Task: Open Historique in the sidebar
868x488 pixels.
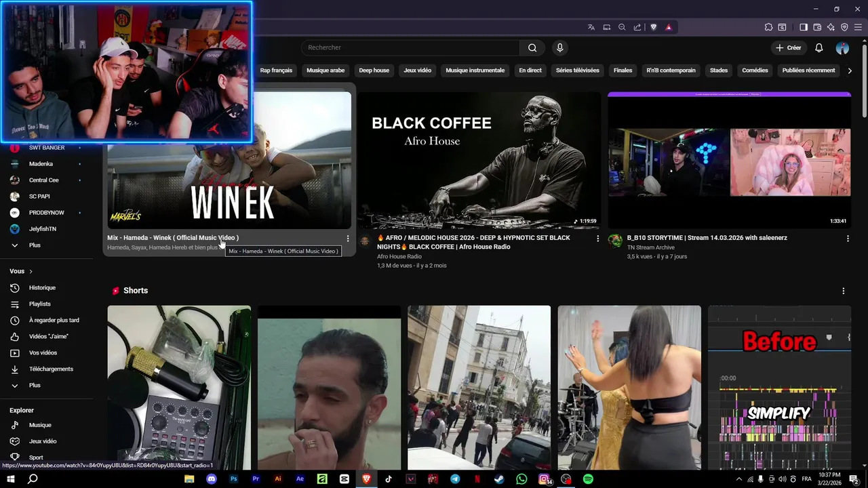Action: tap(42, 288)
